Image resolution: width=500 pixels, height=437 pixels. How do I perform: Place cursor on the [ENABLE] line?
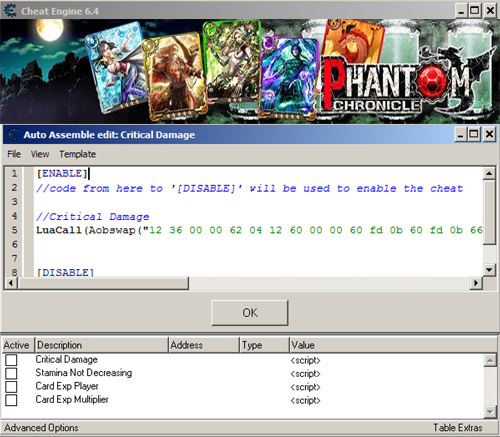click(x=62, y=174)
